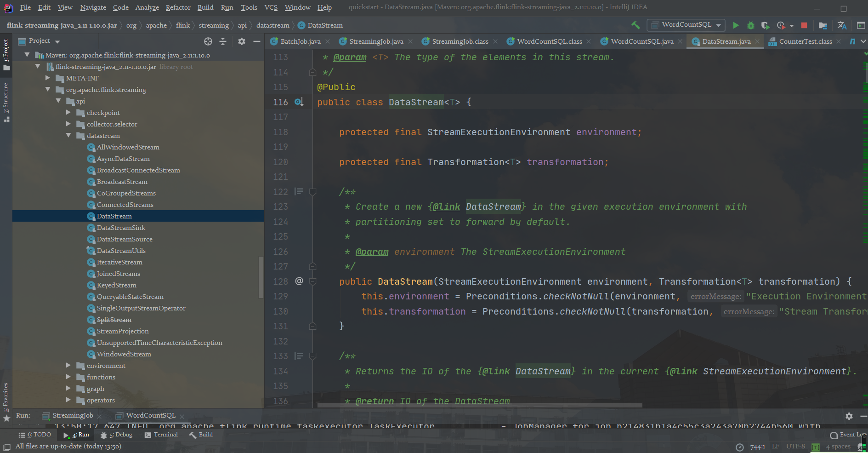This screenshot has width=868, height=453.
Task: Expand the functions package
Action: point(68,377)
